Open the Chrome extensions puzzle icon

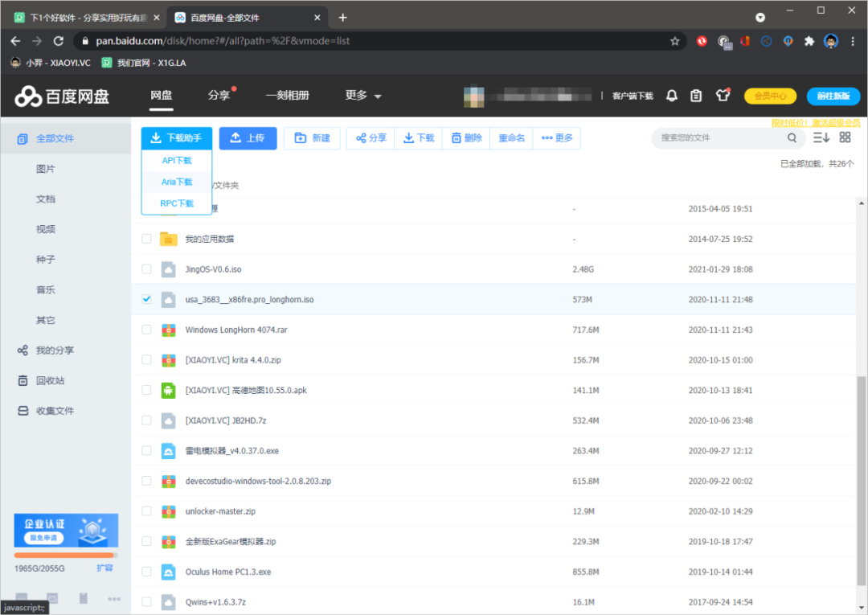click(x=809, y=41)
